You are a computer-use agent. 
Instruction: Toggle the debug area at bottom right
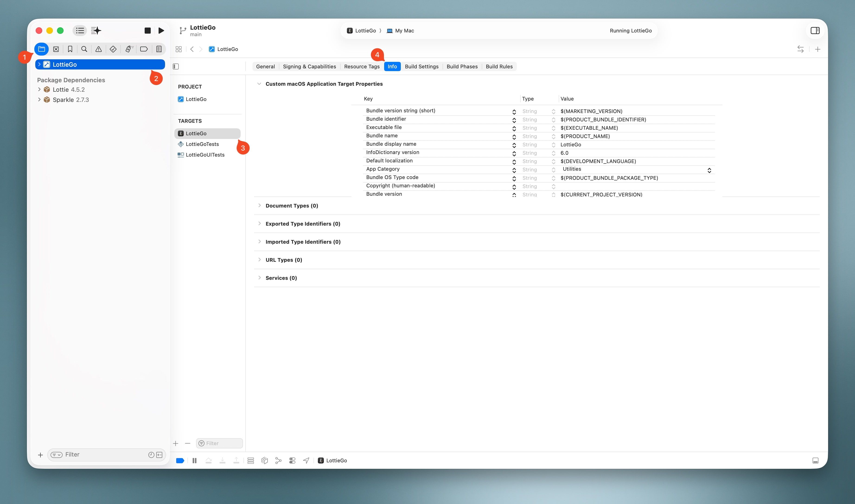[x=815, y=460]
